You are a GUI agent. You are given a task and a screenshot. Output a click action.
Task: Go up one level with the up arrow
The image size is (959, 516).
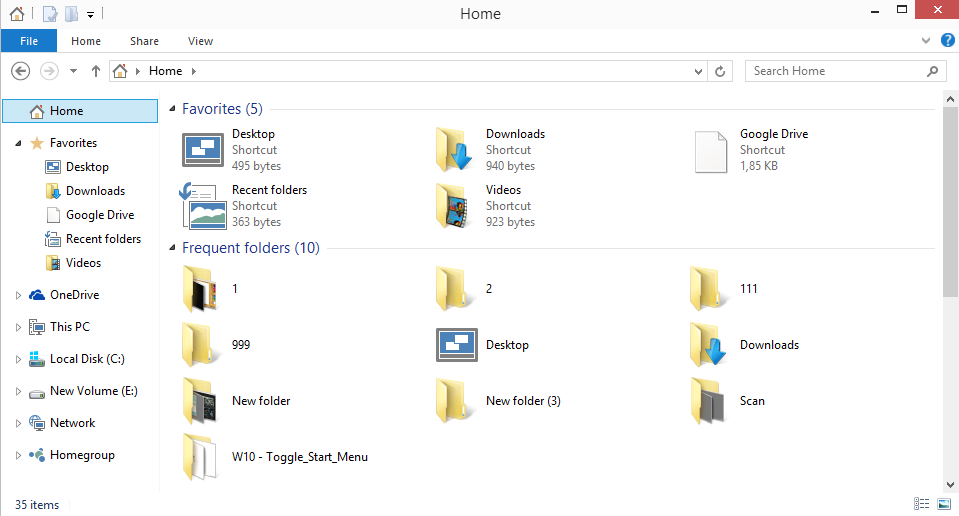tap(95, 71)
